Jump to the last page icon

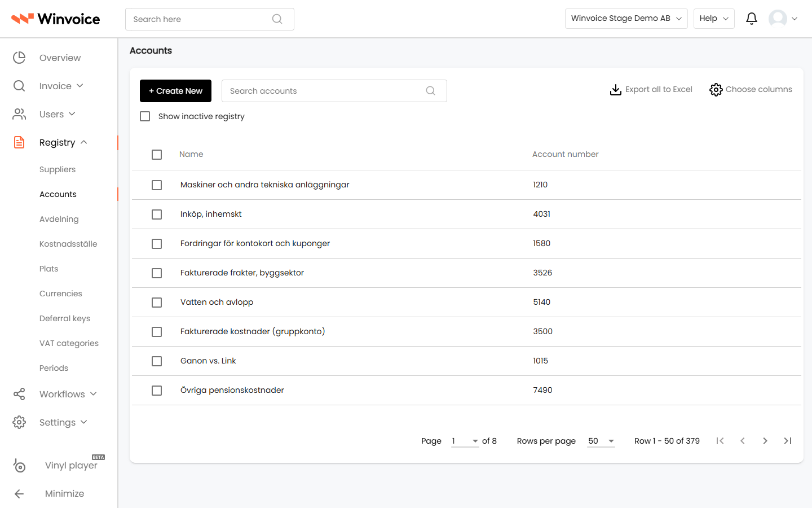(x=788, y=441)
